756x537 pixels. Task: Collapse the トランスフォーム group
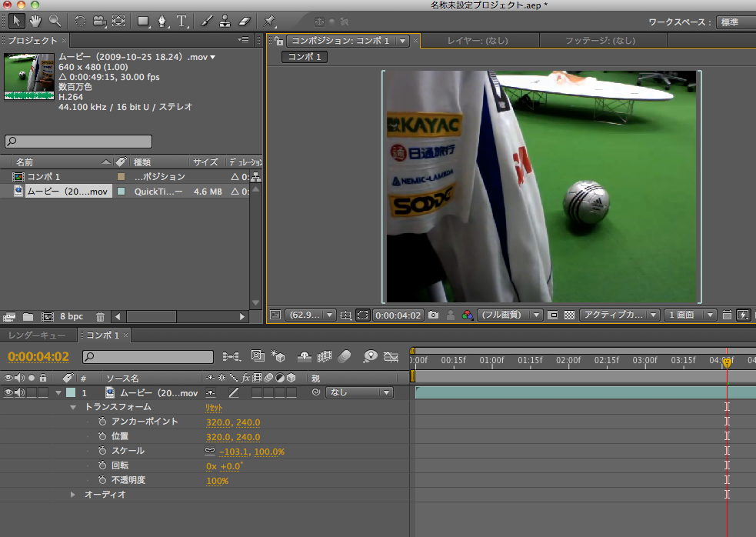tap(73, 407)
